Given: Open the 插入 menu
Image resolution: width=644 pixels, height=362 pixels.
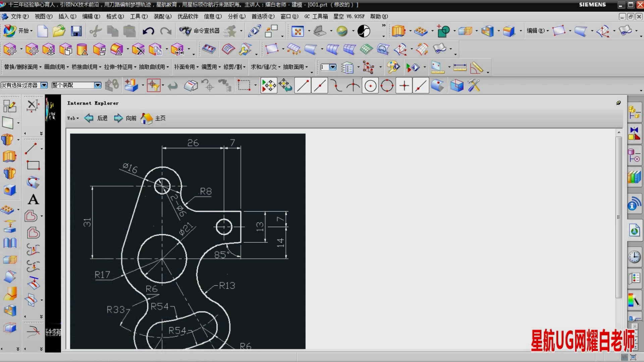Looking at the screenshot, I should click(x=67, y=16).
